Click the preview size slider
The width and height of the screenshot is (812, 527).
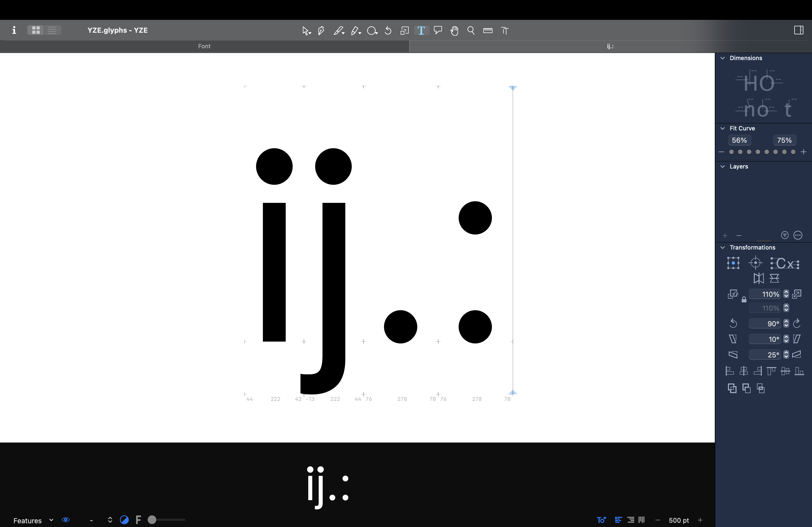(166, 520)
